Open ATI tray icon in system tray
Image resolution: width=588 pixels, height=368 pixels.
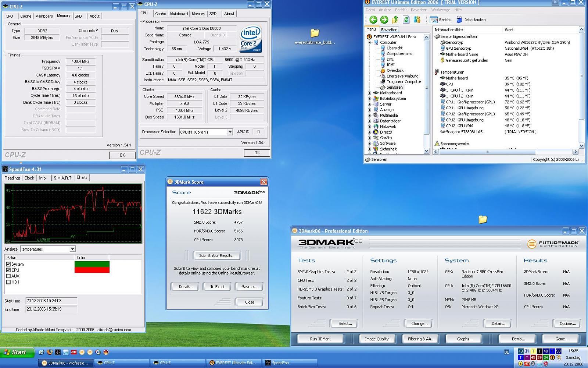(x=527, y=364)
